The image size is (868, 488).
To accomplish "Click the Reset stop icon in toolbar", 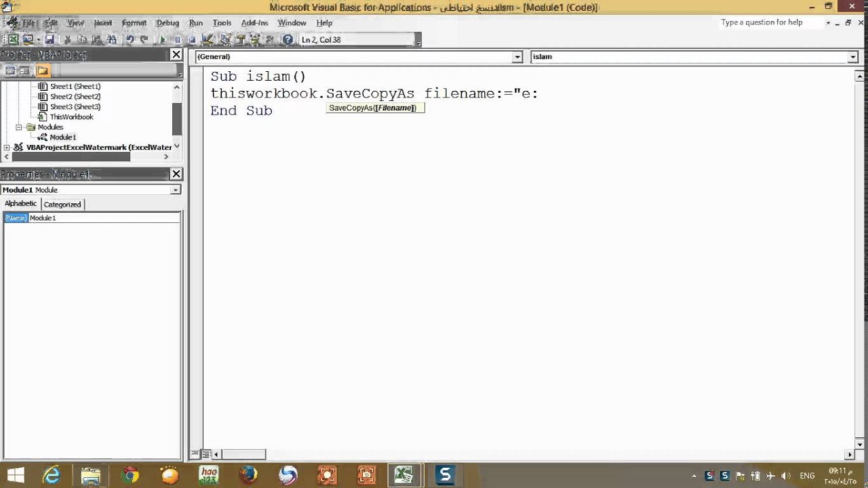I will tap(192, 39).
